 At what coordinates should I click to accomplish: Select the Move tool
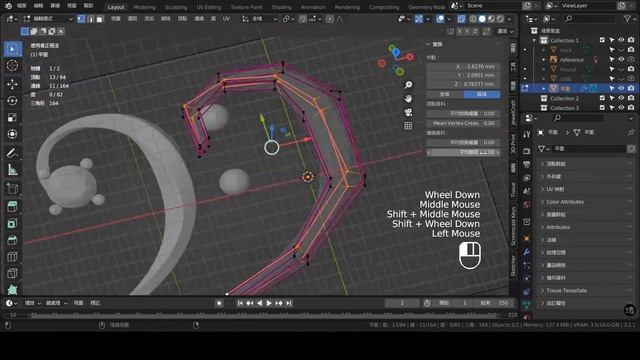click(12, 84)
